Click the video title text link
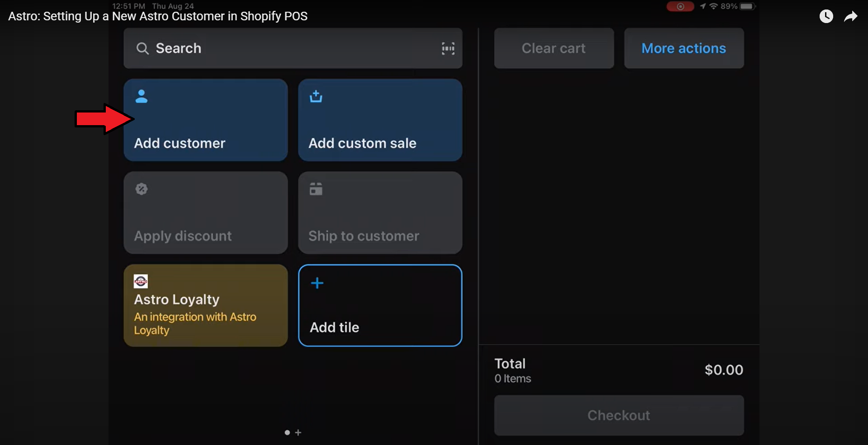The height and width of the screenshot is (445, 868). pos(158,16)
